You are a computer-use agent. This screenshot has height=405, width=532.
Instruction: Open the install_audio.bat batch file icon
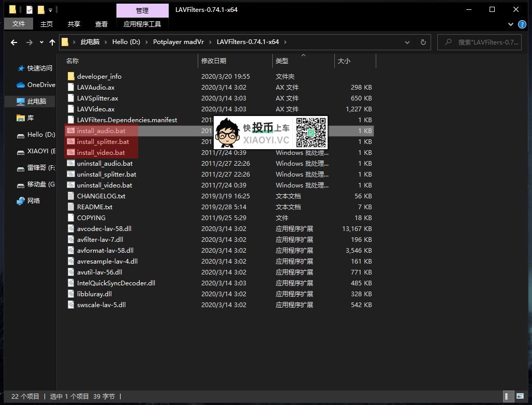point(71,131)
